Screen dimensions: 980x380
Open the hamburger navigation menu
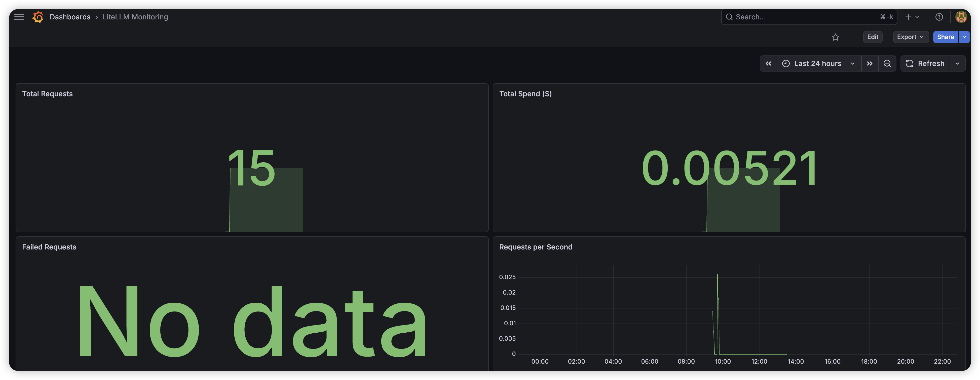19,17
